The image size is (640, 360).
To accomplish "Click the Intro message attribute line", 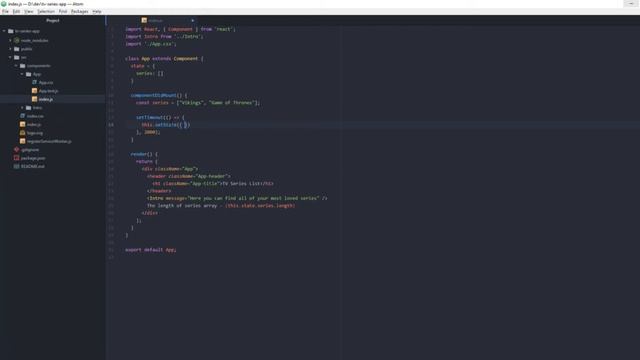I will (237, 198).
